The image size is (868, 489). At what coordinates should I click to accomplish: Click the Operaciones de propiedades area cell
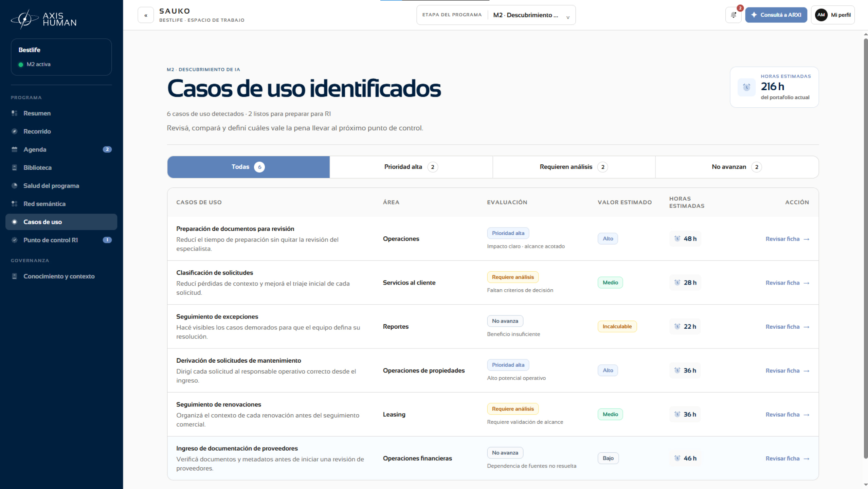(423, 370)
